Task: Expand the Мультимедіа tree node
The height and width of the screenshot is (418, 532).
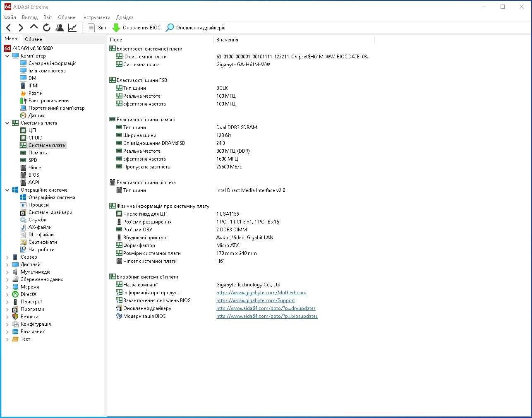Action: [x=7, y=272]
